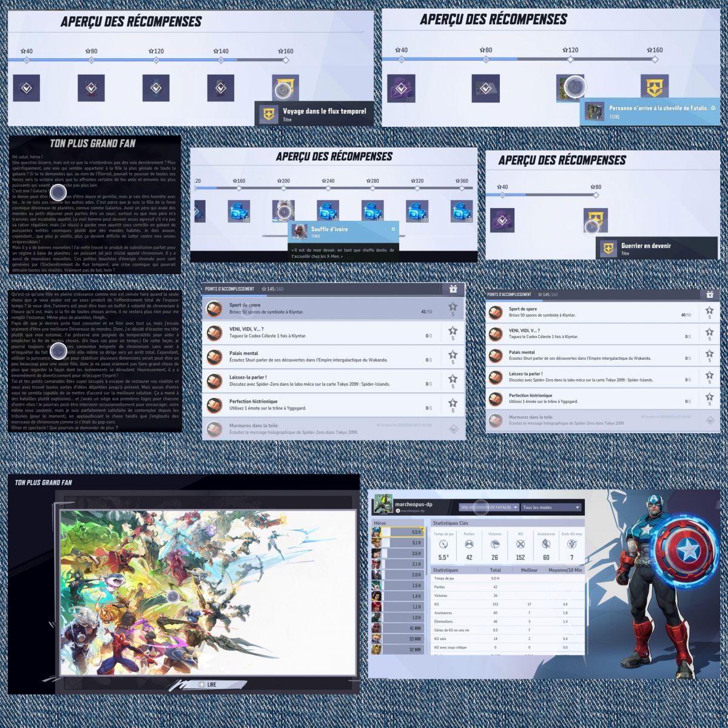Click the Éliminations row in Statistiques table
Image resolution: width=728 pixels, height=728 pixels.
508,621
